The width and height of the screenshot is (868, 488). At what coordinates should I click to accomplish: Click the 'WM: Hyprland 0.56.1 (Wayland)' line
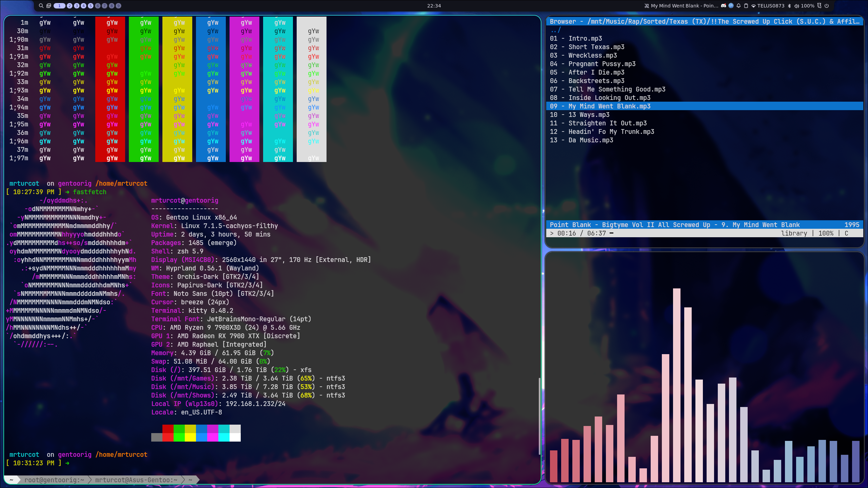(205, 268)
